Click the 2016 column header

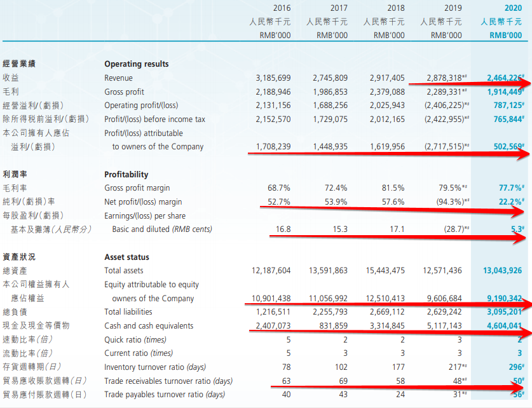click(282, 8)
